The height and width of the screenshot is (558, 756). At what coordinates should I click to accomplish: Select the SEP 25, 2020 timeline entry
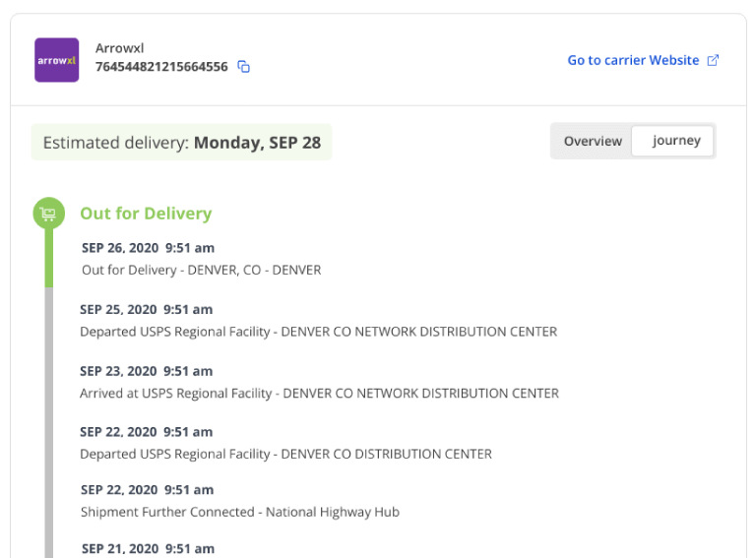146,309
